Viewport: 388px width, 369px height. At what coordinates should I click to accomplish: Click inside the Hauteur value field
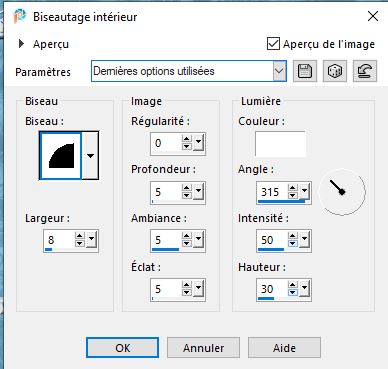pos(272,289)
